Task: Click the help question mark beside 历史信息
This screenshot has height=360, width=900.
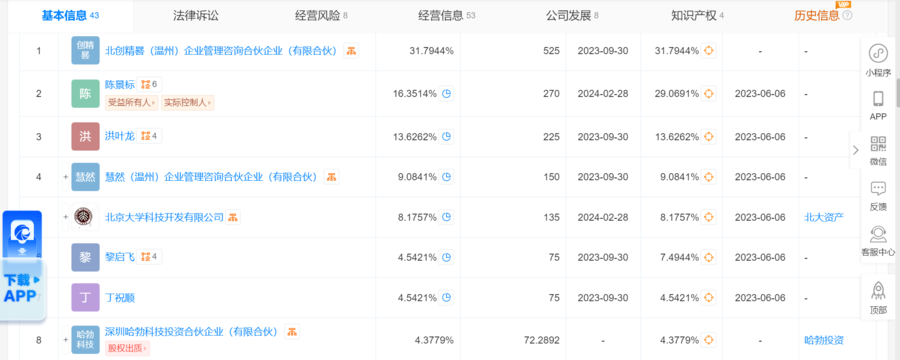Action: [847, 16]
